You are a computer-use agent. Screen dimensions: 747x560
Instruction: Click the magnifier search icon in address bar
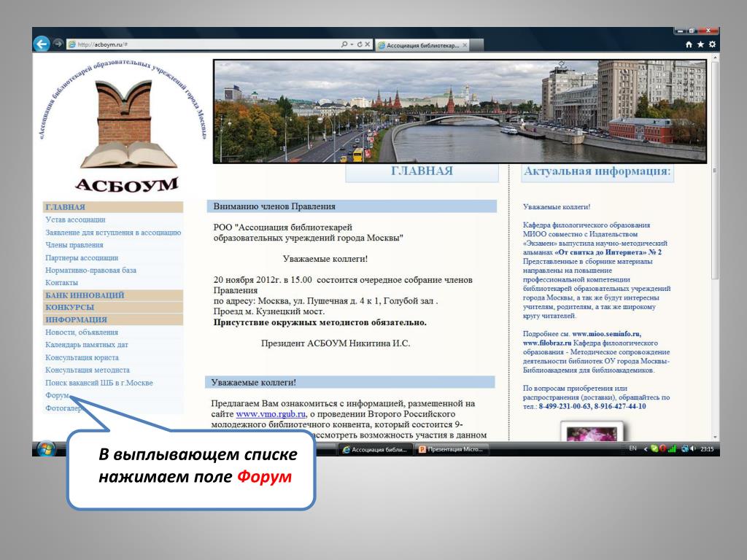[x=344, y=44]
